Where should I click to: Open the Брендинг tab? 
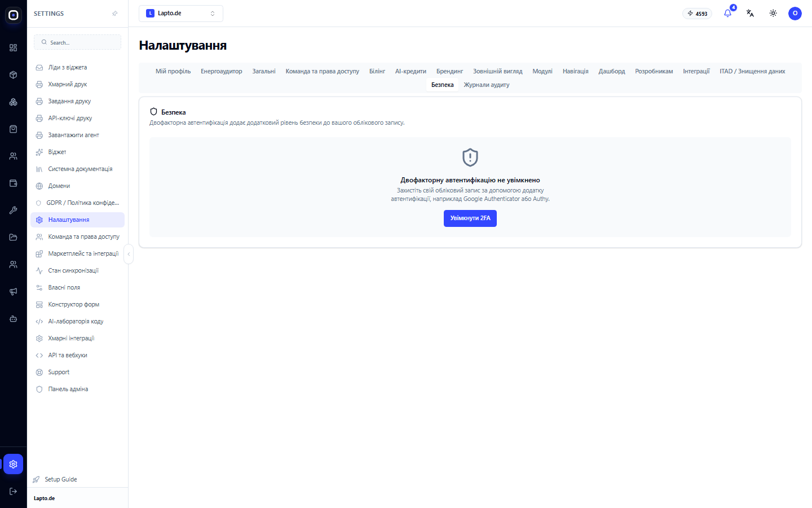[x=449, y=71]
